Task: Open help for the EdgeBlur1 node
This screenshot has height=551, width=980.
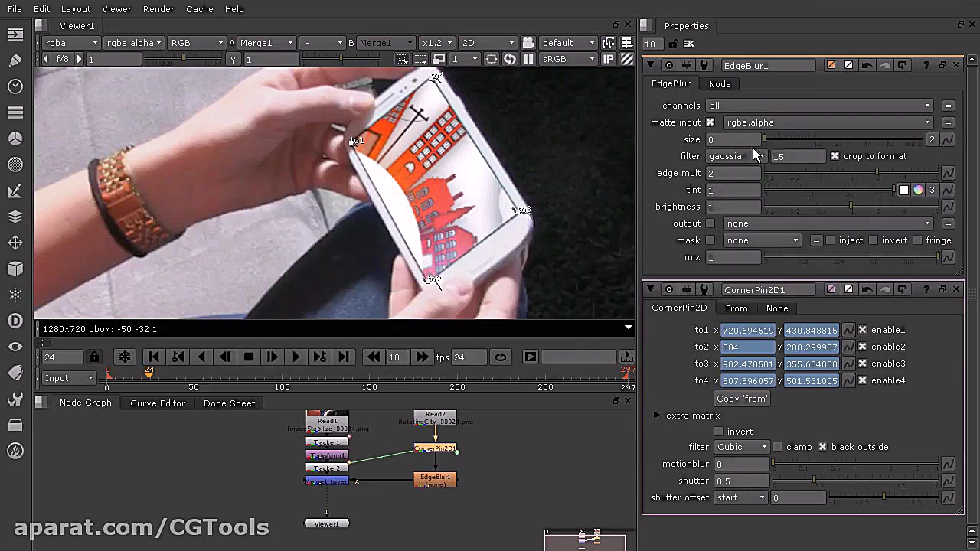Action: pyautogui.click(x=926, y=66)
